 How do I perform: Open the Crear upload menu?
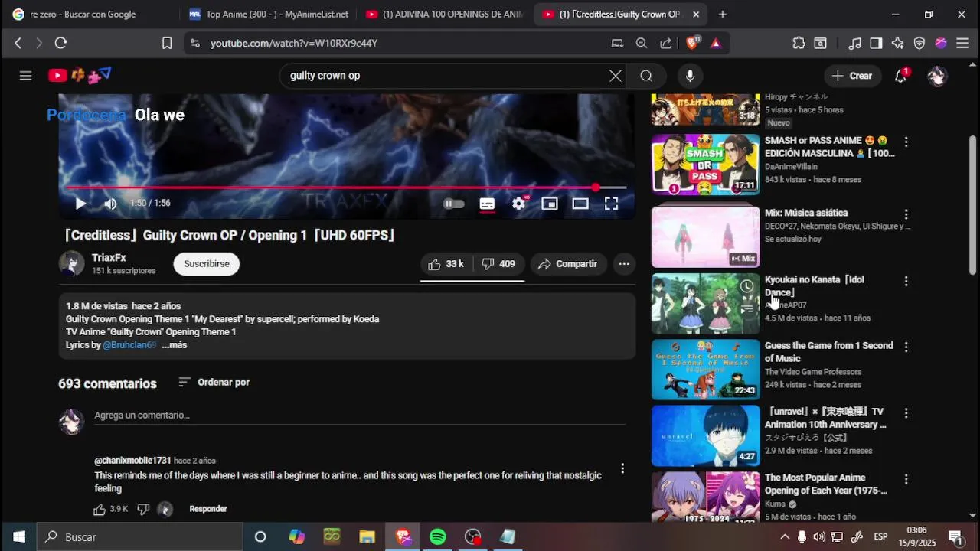[852, 76]
